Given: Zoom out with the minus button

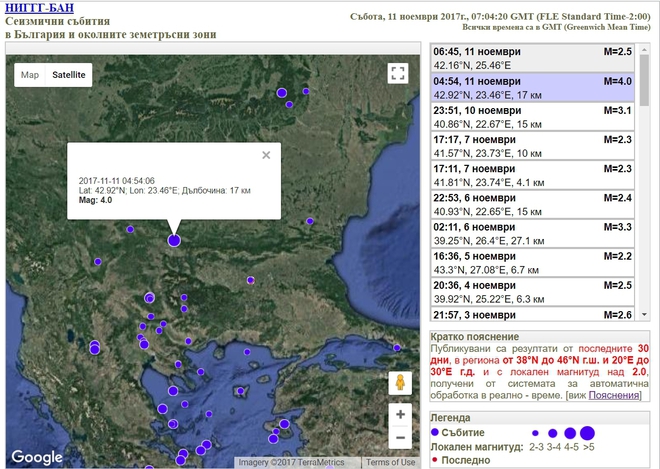Looking at the screenshot, I should pos(400,438).
